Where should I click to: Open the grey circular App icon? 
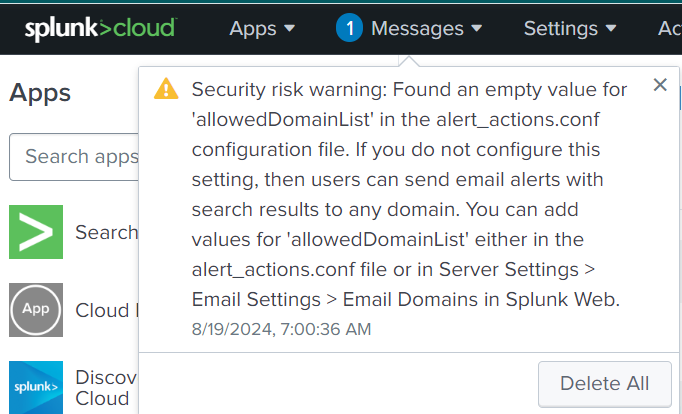[36, 310]
